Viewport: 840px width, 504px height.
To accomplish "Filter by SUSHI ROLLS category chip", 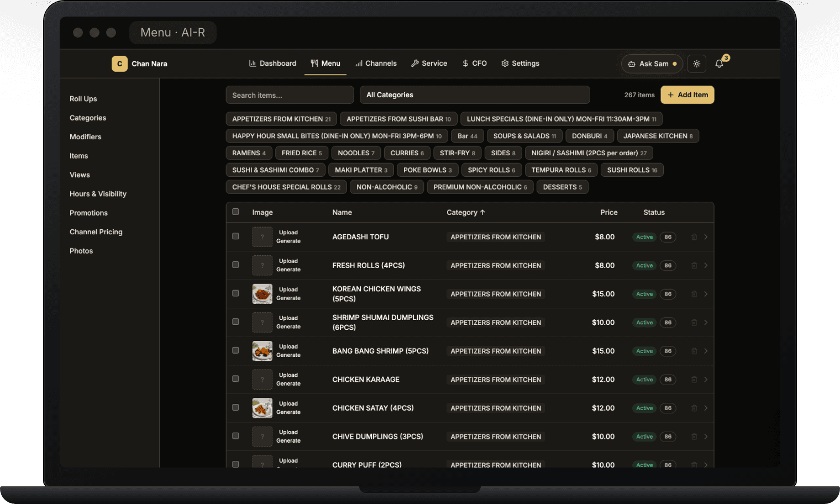I will [x=632, y=170].
